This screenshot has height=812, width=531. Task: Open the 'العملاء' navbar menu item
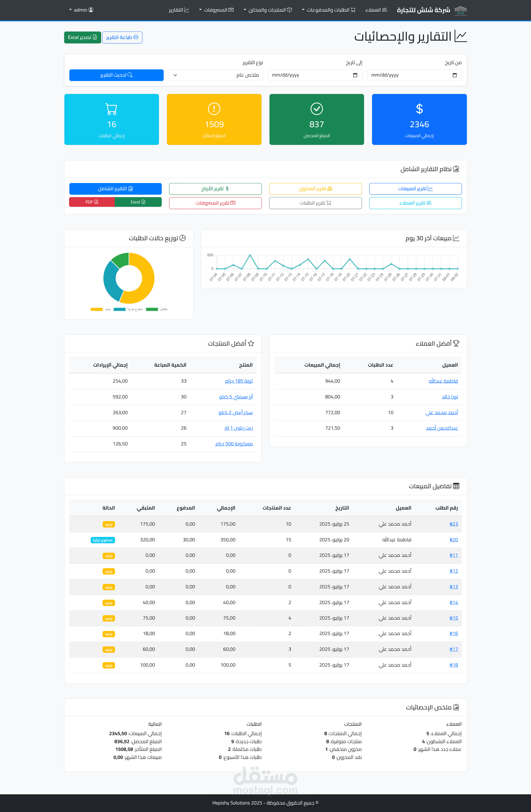point(376,10)
